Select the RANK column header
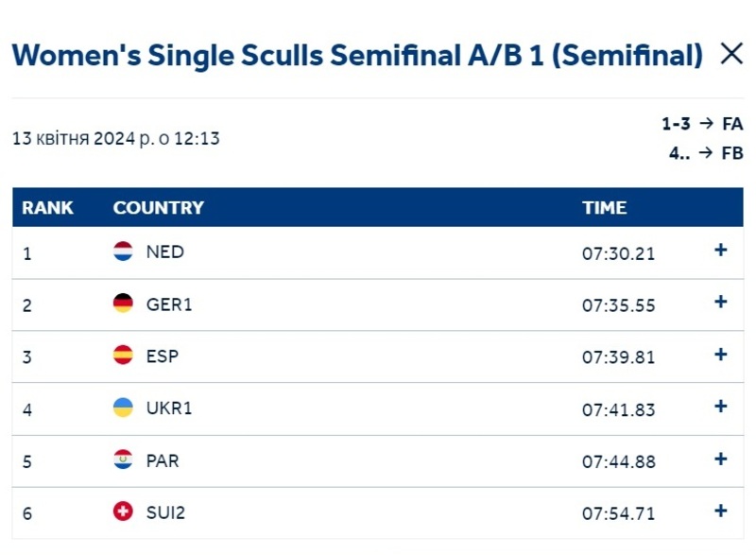 [x=47, y=208]
